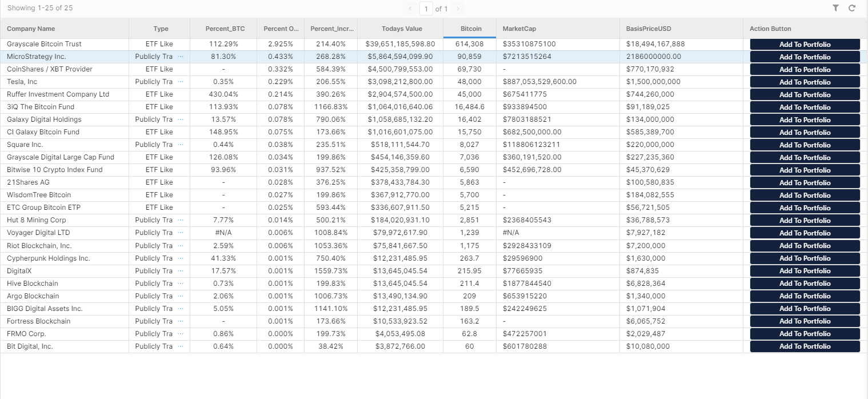This screenshot has height=399, width=868.
Task: Add Tesla, Inc to portfolio
Action: tap(805, 82)
